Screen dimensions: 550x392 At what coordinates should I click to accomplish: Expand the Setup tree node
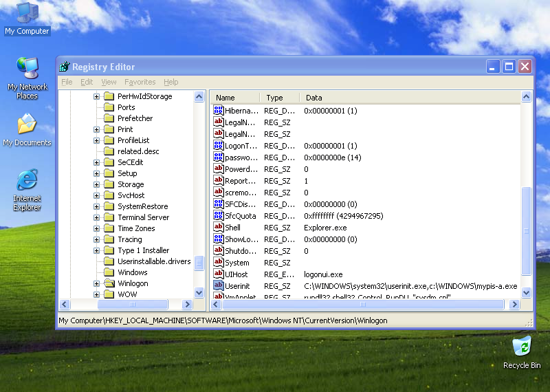click(x=96, y=173)
